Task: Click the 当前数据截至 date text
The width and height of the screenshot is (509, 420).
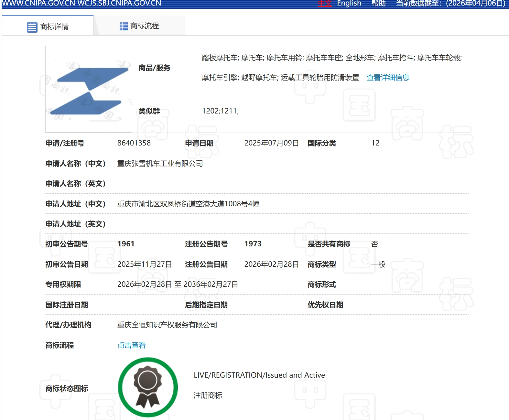Action: (x=451, y=3)
